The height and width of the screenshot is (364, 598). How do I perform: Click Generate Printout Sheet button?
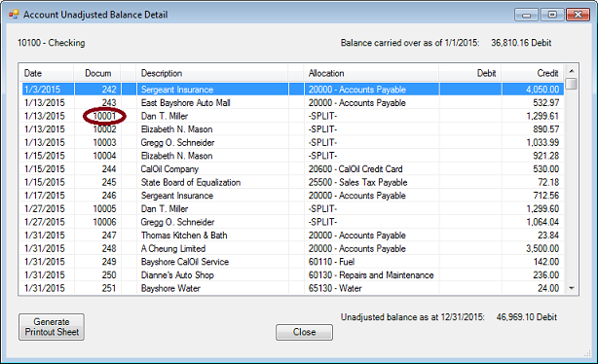coord(52,327)
